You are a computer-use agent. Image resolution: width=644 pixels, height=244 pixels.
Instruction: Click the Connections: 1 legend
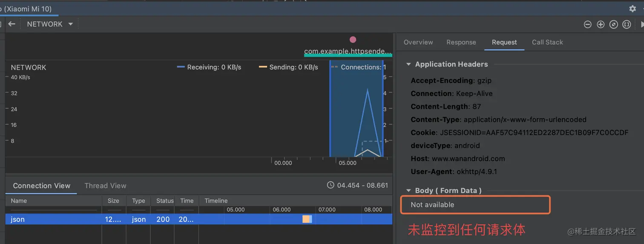358,67
